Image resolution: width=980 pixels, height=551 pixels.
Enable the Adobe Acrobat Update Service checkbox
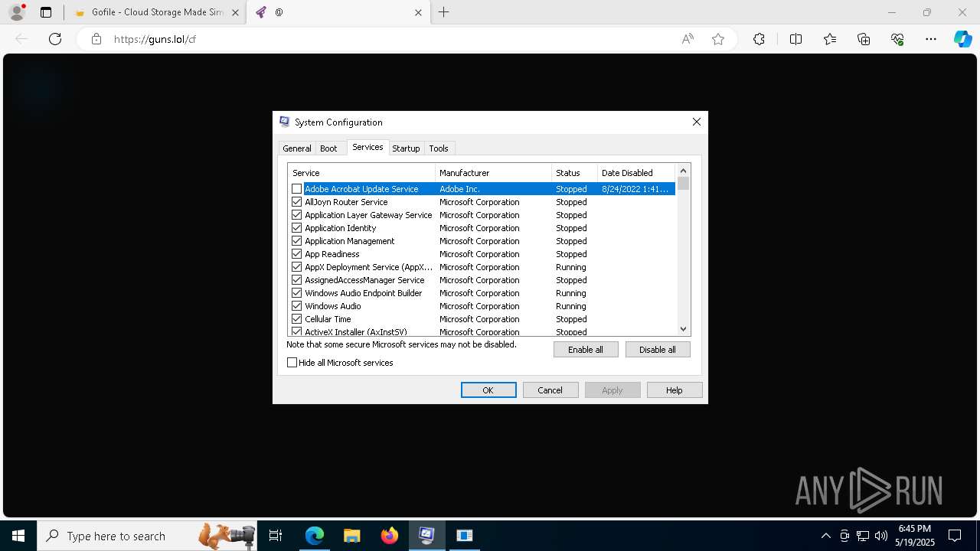point(297,189)
